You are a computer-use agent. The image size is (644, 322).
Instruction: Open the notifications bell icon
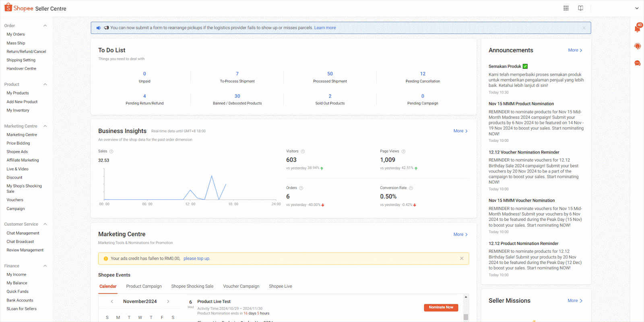click(637, 29)
